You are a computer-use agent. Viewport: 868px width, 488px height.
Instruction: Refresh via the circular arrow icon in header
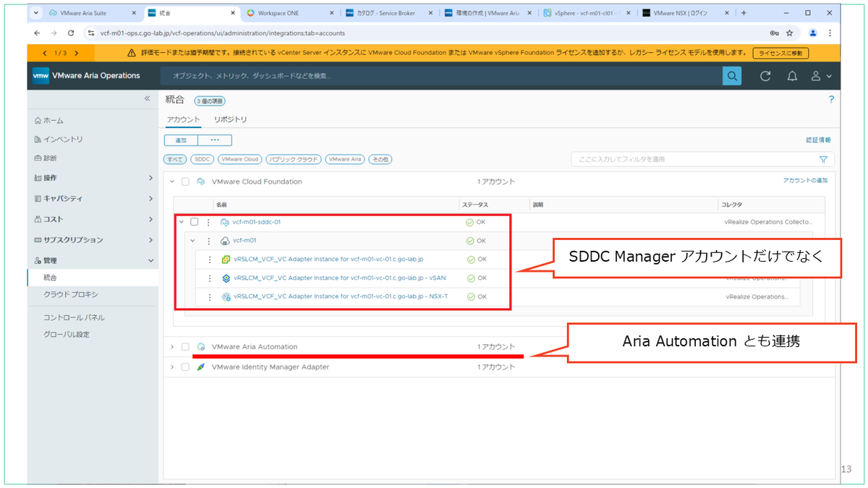coord(765,76)
